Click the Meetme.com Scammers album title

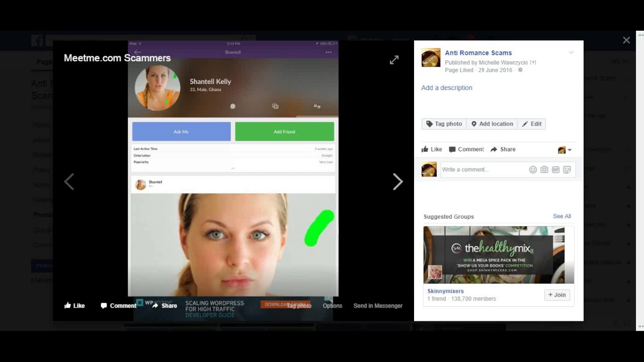click(117, 58)
